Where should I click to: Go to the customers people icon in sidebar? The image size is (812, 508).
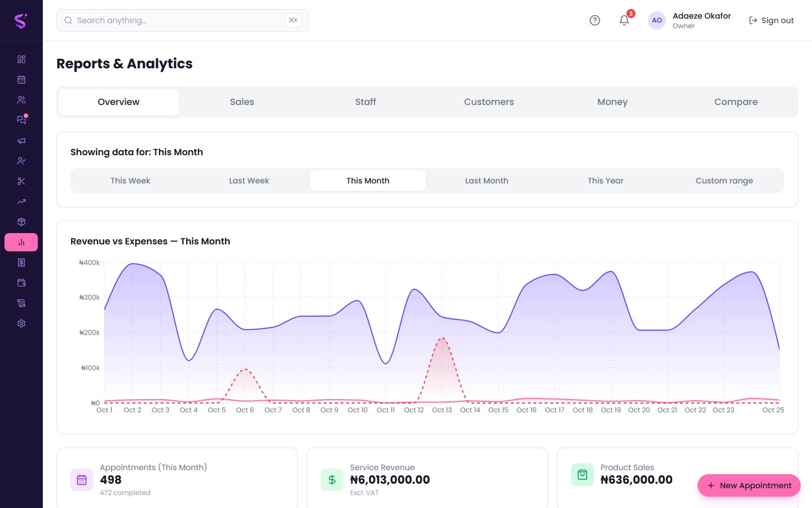coord(21,100)
